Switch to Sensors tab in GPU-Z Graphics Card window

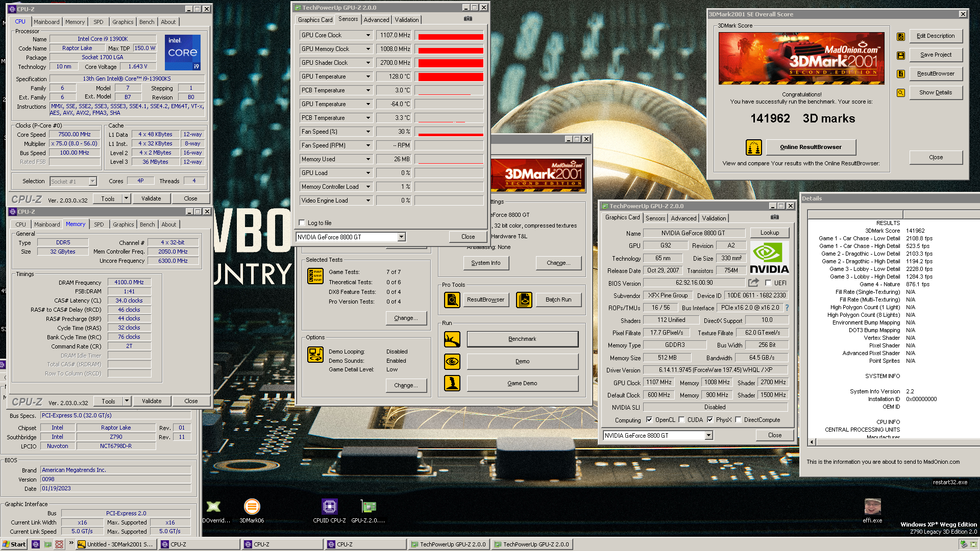point(655,218)
